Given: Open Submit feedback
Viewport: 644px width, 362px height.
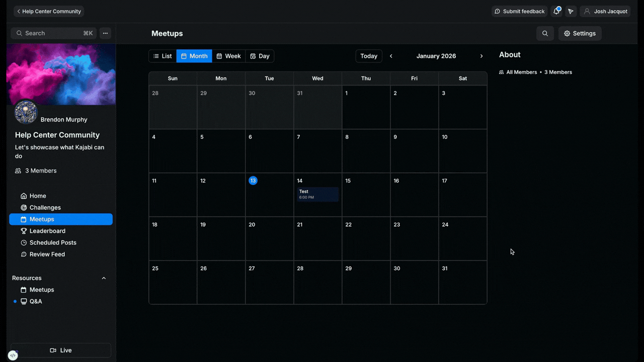Looking at the screenshot, I should [519, 11].
